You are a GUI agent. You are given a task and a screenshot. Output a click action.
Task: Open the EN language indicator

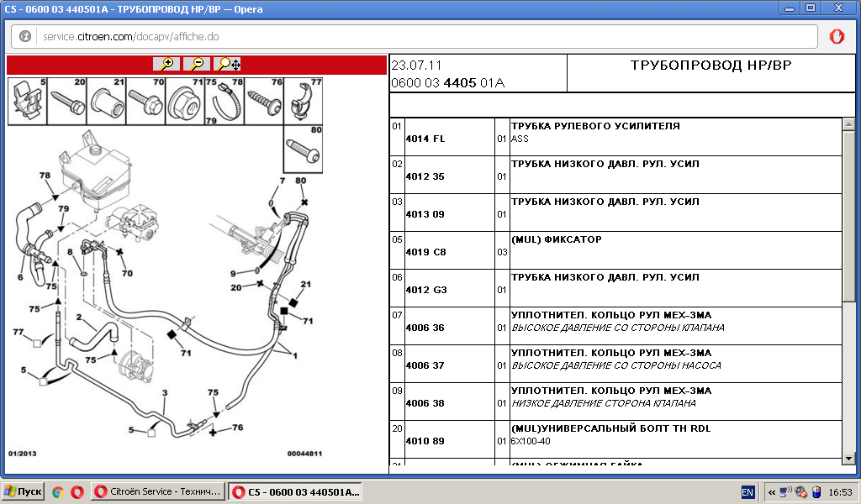tap(747, 491)
